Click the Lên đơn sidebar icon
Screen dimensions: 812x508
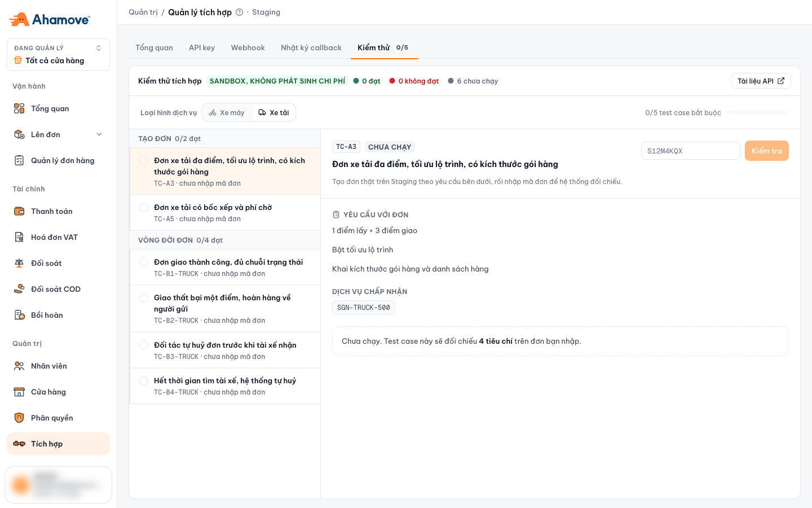click(19, 134)
